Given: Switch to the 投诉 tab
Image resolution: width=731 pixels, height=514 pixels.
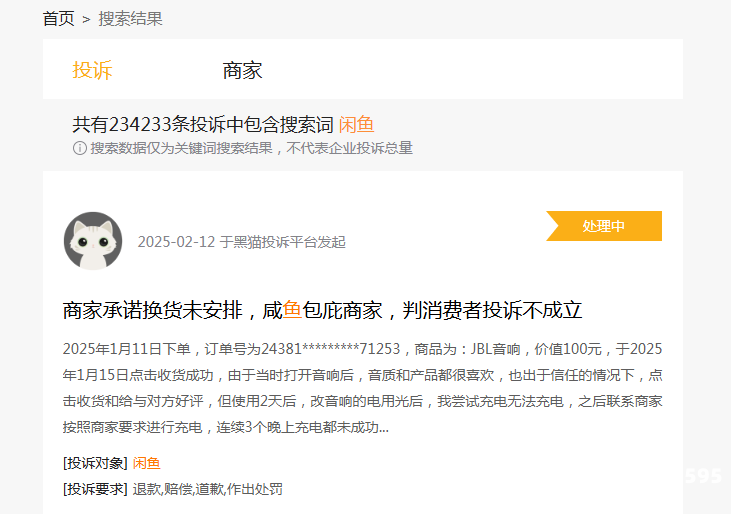Looking at the screenshot, I should click(x=92, y=70).
